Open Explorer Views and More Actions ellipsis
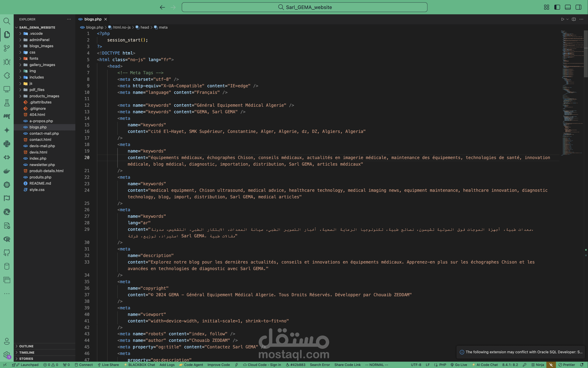The image size is (588, 368). (x=69, y=19)
